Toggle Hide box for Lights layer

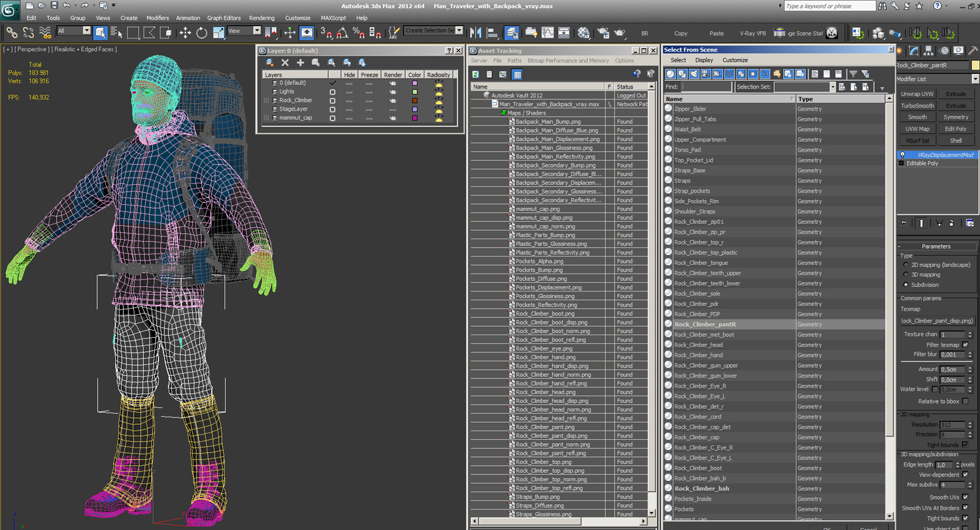pos(350,91)
